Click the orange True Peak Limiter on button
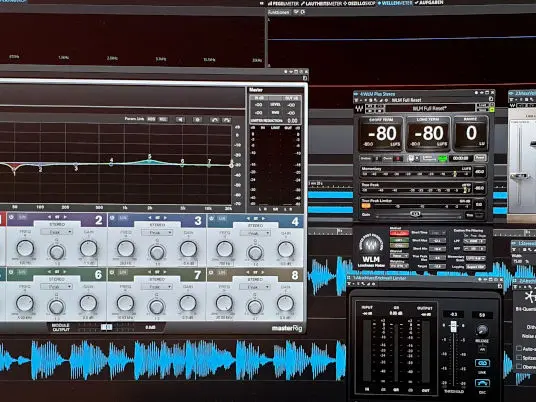 coord(366,205)
